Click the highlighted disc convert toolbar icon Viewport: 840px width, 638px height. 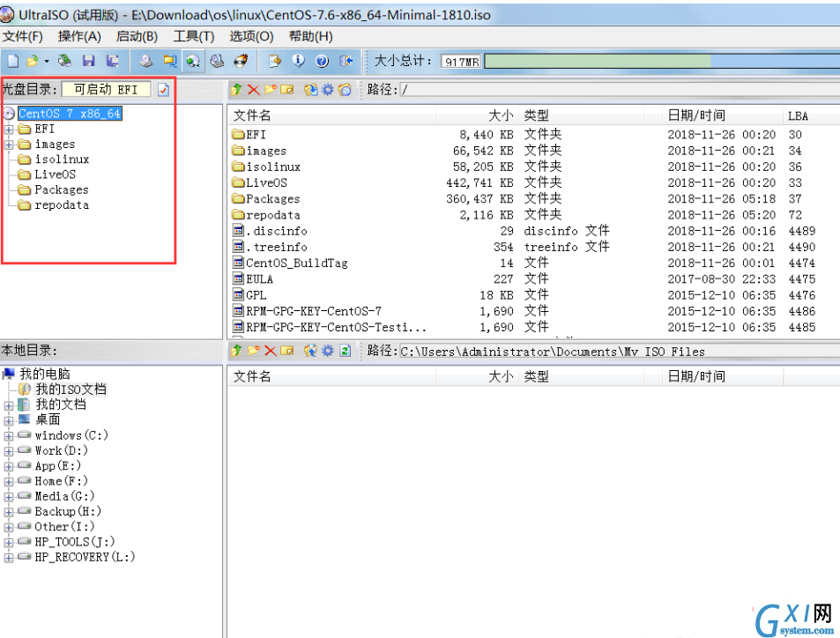tap(193, 61)
